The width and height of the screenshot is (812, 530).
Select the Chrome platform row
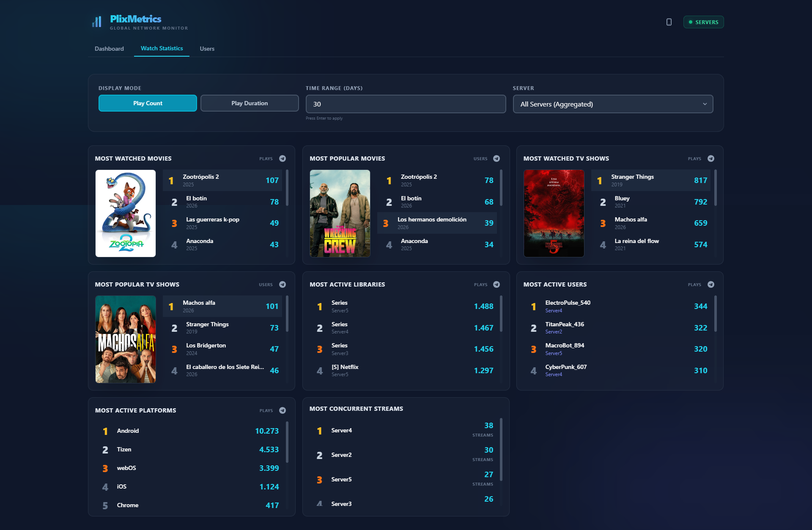tap(189, 505)
